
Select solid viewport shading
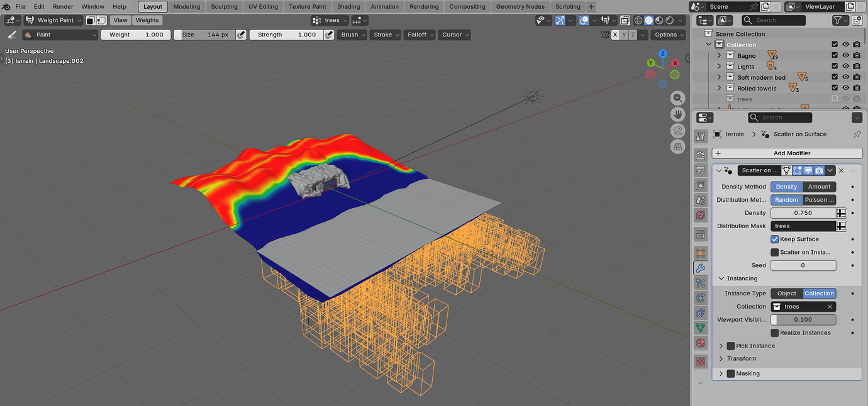coord(648,21)
